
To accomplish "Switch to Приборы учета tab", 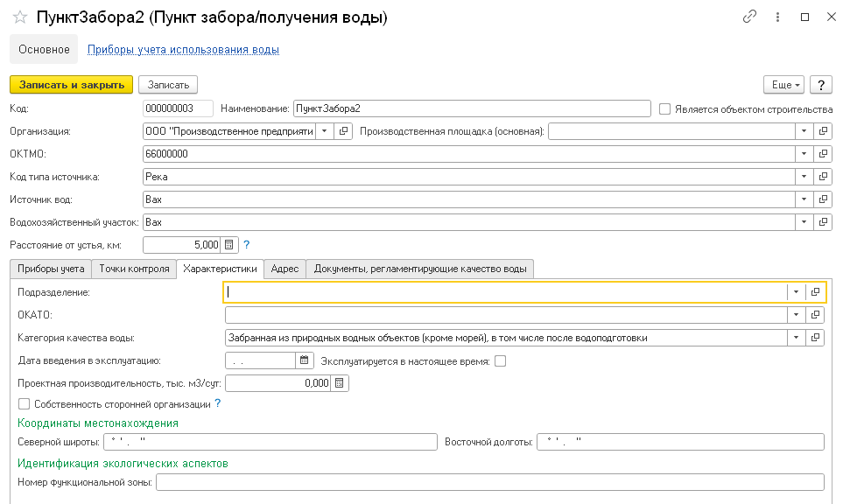I will point(51,269).
